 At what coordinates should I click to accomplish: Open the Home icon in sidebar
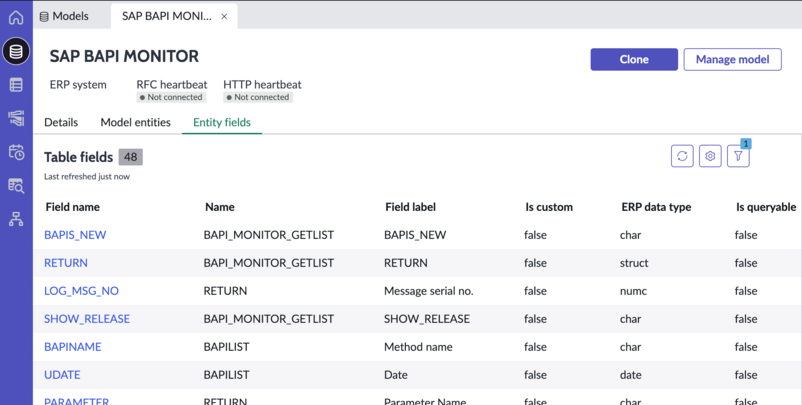[x=16, y=17]
